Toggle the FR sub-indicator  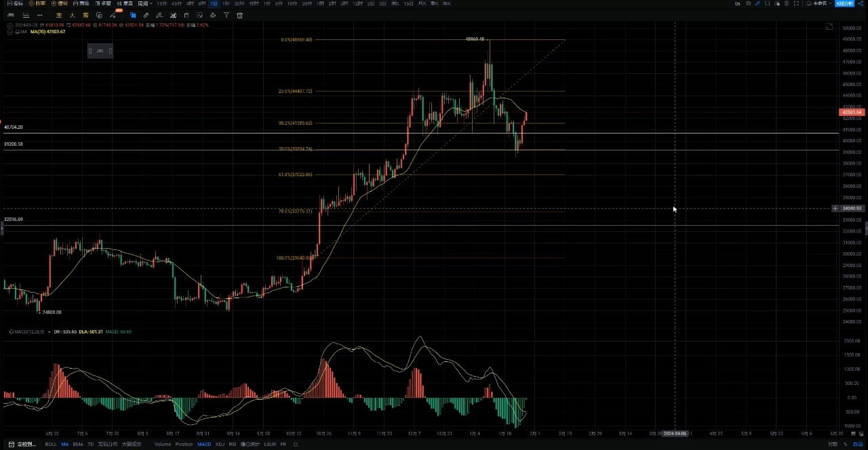pyautogui.click(x=283, y=445)
